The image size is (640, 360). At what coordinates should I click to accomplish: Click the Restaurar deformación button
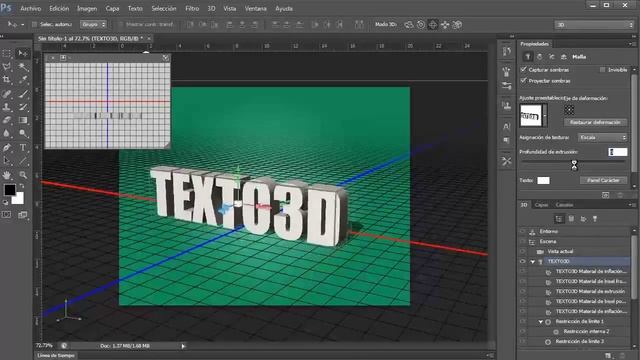[x=595, y=122]
